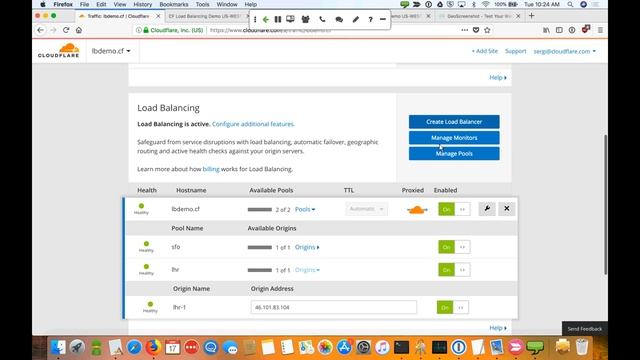Image resolution: width=640 pixels, height=360 pixels.
Task: Open Safari from the dock
Action: 134,347
